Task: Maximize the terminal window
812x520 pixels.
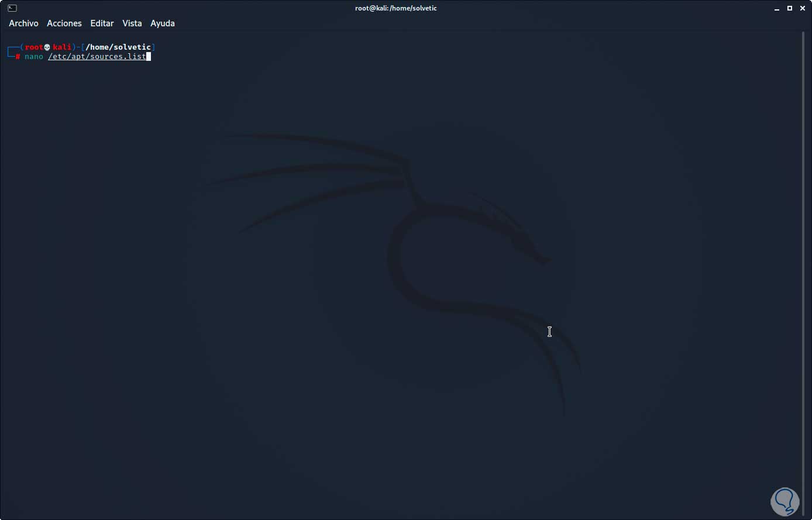Action: [x=790, y=8]
